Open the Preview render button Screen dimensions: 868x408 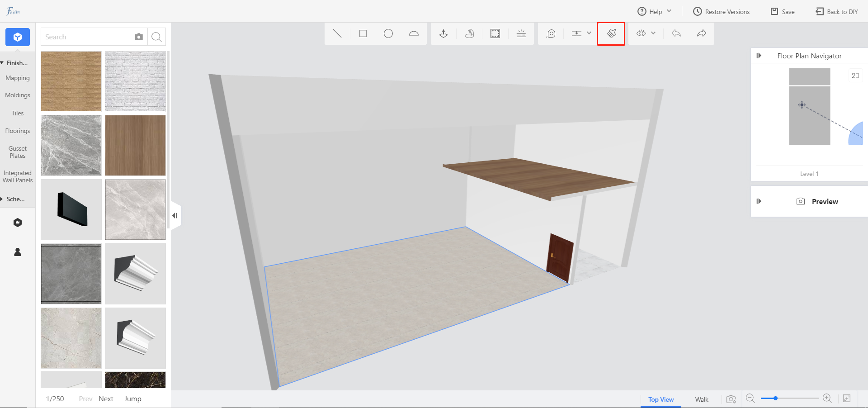tap(817, 201)
